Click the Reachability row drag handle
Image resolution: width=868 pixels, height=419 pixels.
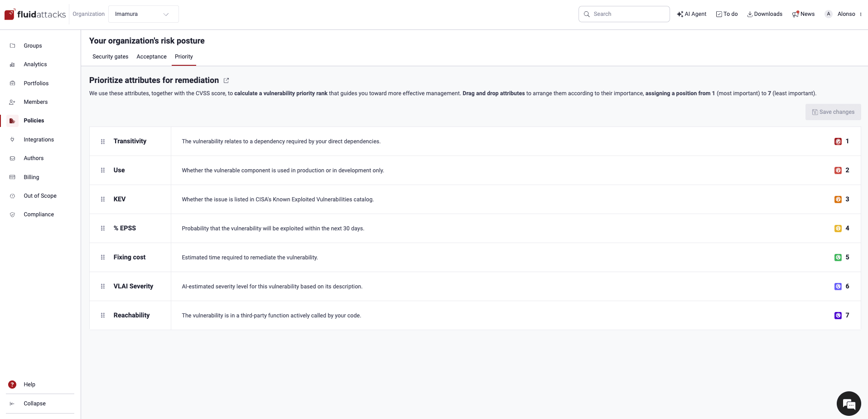pos(103,316)
